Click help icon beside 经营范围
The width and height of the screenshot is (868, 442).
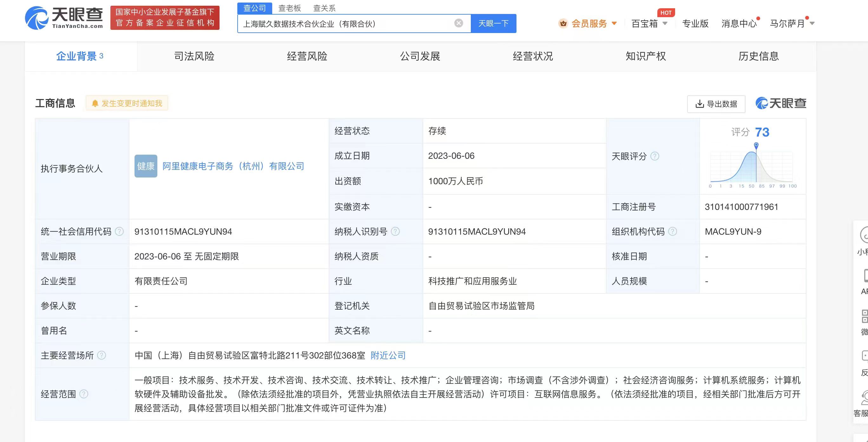pos(83,394)
